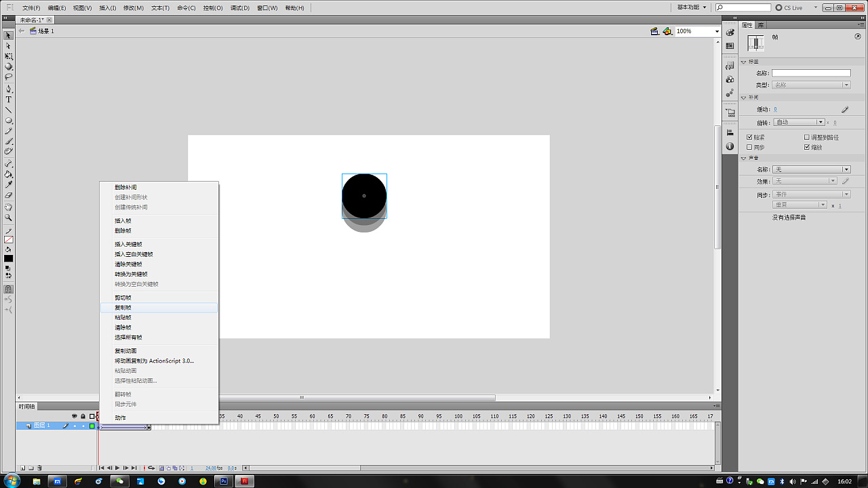The image size is (868, 488).
Task: Open the sound 名称 dropdown
Action: (811, 169)
